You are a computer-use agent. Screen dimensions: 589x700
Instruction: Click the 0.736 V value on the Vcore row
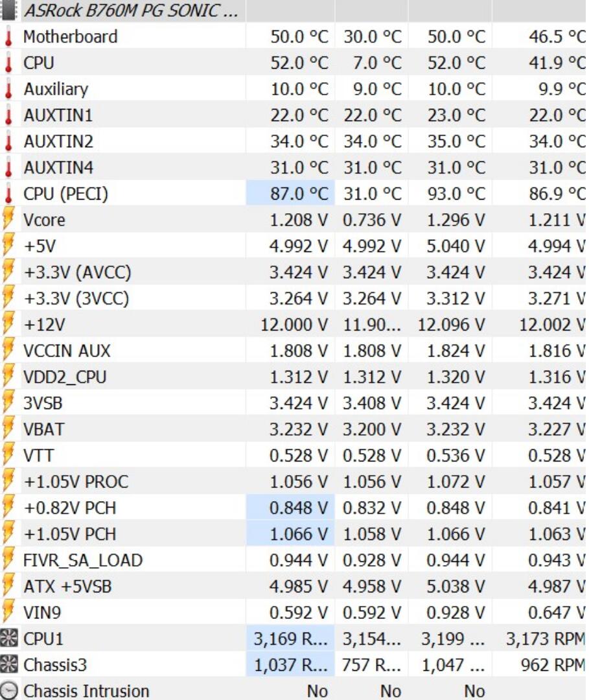click(x=372, y=220)
